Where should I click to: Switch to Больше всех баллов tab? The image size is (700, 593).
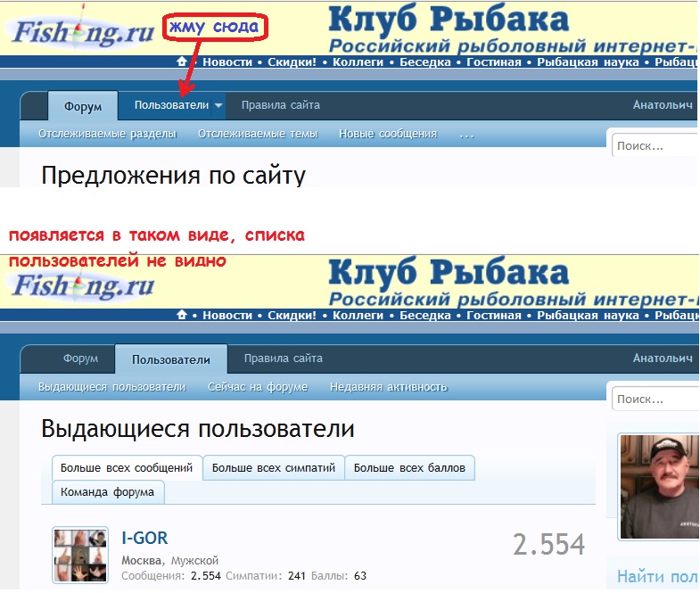coord(410,467)
